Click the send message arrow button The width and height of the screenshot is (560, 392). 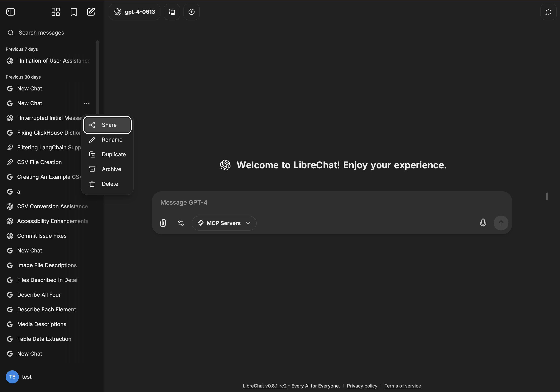pyautogui.click(x=501, y=223)
